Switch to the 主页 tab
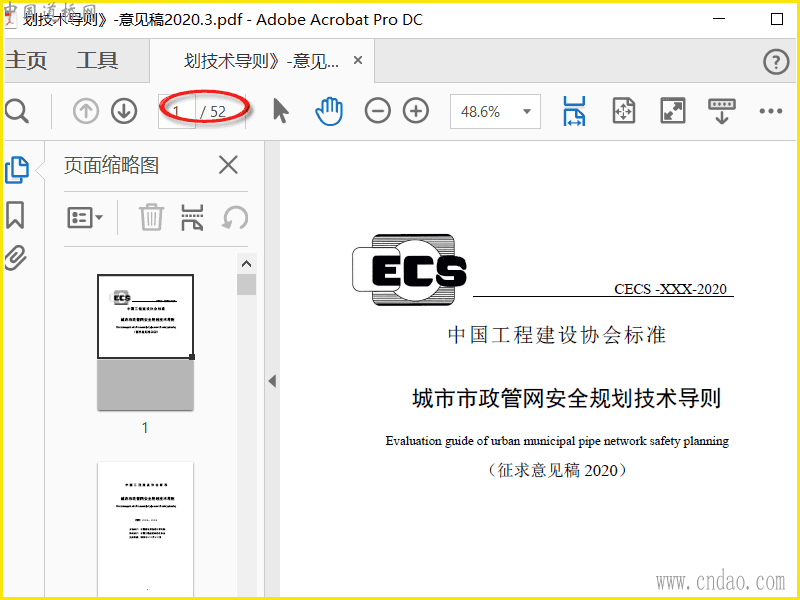The image size is (800, 600). [27, 61]
